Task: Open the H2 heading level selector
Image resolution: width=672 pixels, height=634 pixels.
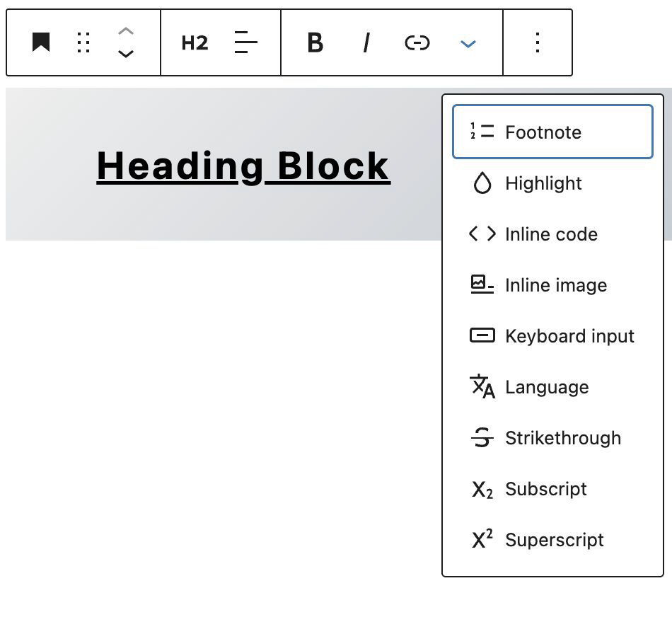Action: [x=195, y=42]
